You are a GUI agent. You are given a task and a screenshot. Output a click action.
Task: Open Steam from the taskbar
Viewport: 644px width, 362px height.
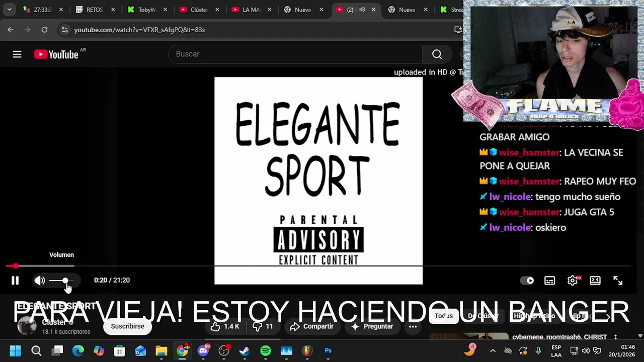(245, 350)
